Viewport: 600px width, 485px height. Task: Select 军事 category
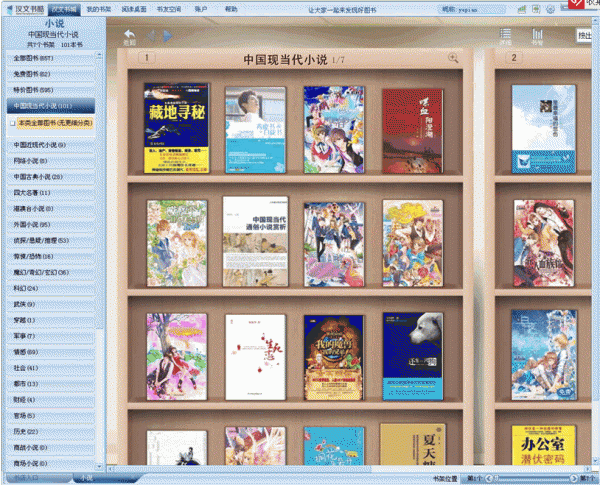coord(51,336)
